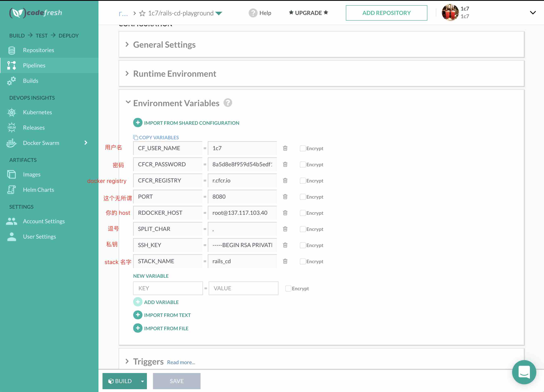Delete the CFCR_PASSWORD variable with trash icon
Screen dimensions: 544x392
(x=285, y=164)
